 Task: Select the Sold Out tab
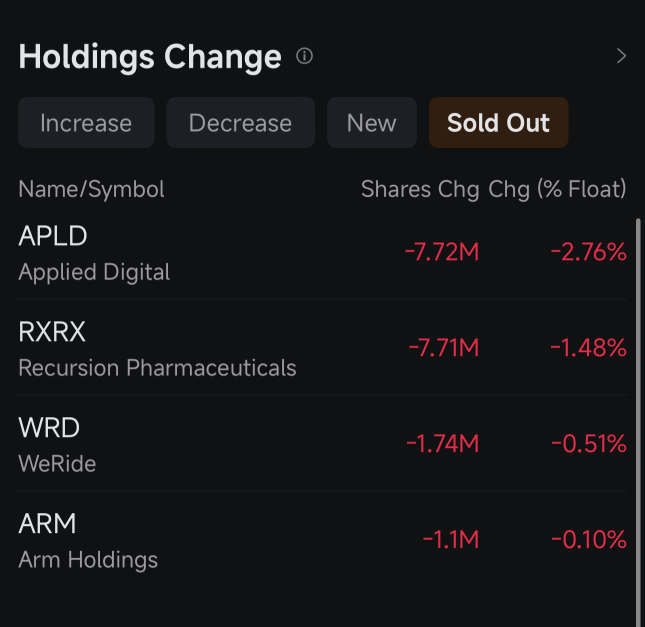coord(499,123)
